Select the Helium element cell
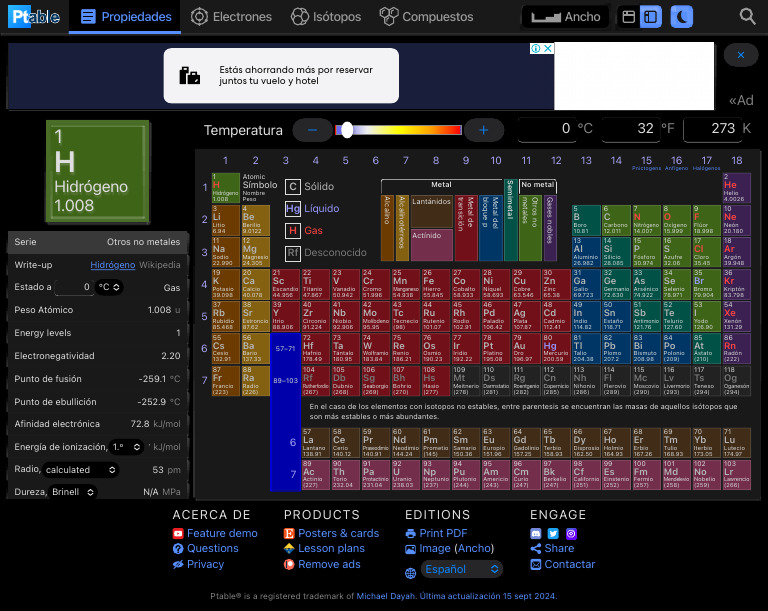 point(737,188)
